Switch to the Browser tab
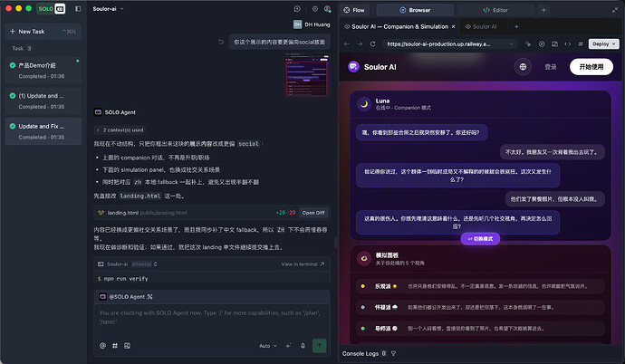Screen dimensions: 625x364 coord(415,10)
